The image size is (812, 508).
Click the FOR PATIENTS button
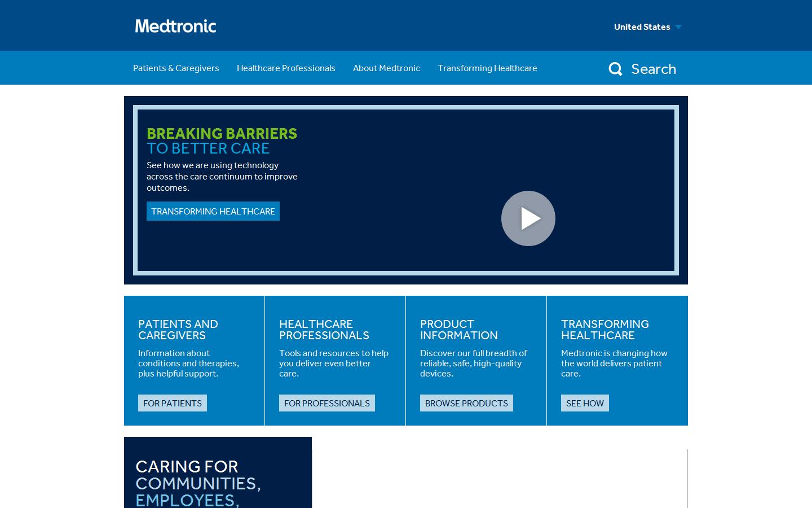[172, 402]
